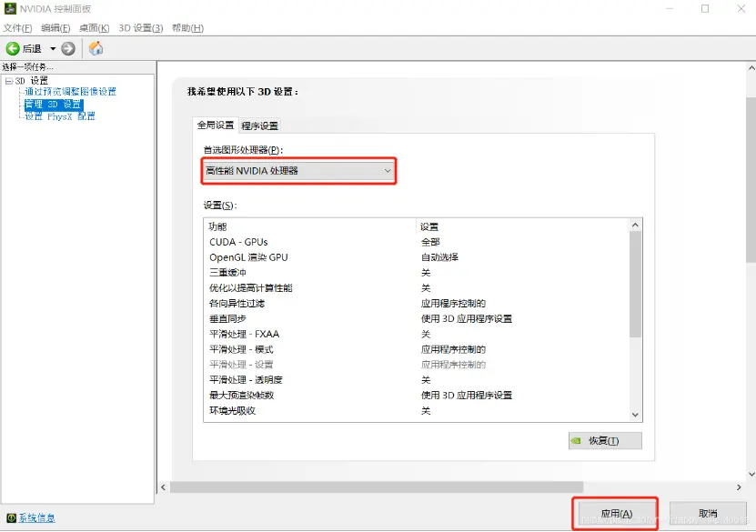Click the NVIDIA logo in the title bar
This screenshot has height=532, width=756.
point(10,9)
